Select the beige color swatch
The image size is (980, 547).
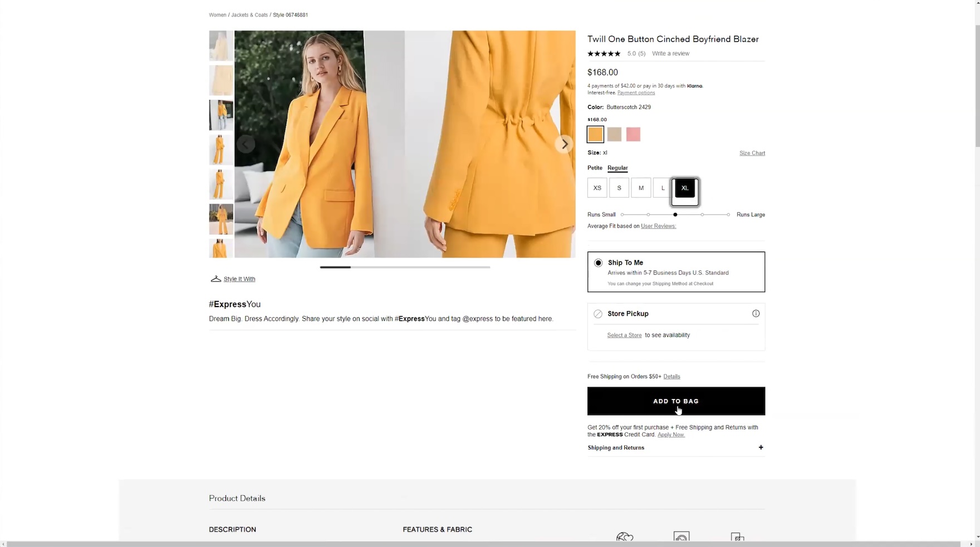[x=614, y=134]
